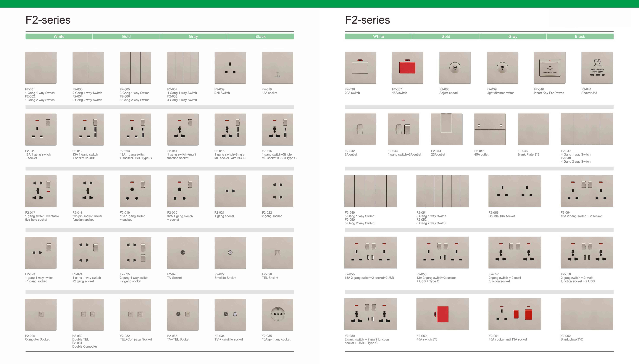This screenshot has height=364, width=639.
Task: Select the '32A 1 gang switch + socket' label
Action: (180, 218)
